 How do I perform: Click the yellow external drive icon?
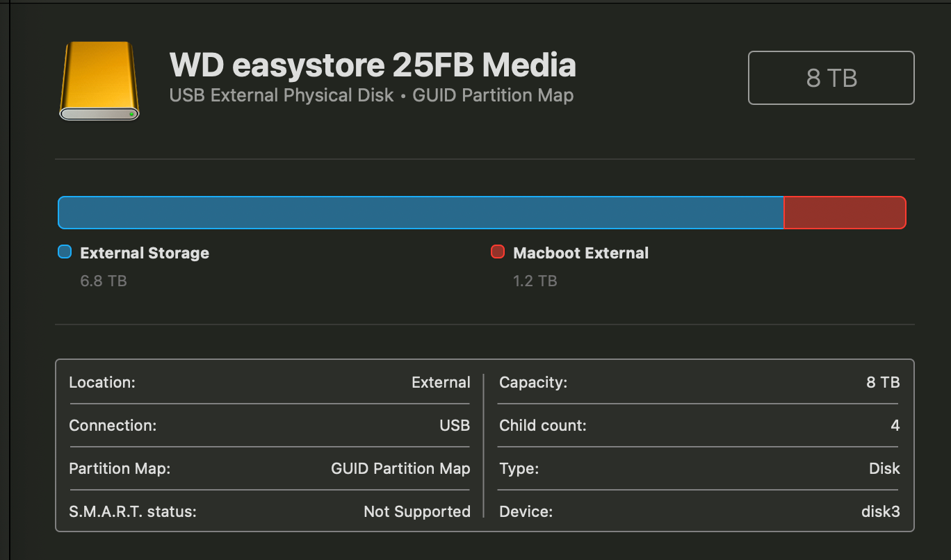[x=99, y=80]
